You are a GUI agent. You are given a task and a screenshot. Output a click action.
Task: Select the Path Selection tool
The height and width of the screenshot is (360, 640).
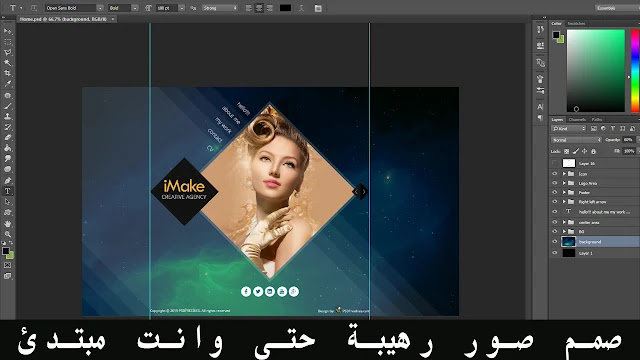8,202
